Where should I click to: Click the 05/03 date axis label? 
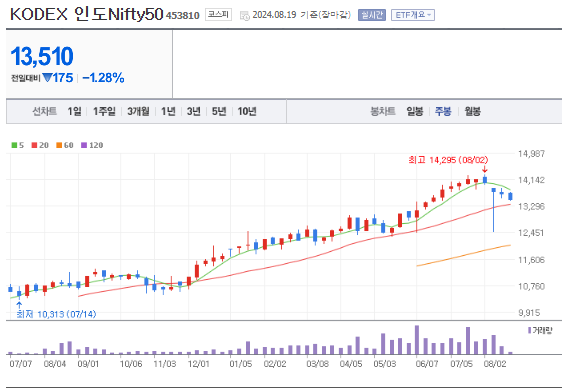(x=385, y=364)
